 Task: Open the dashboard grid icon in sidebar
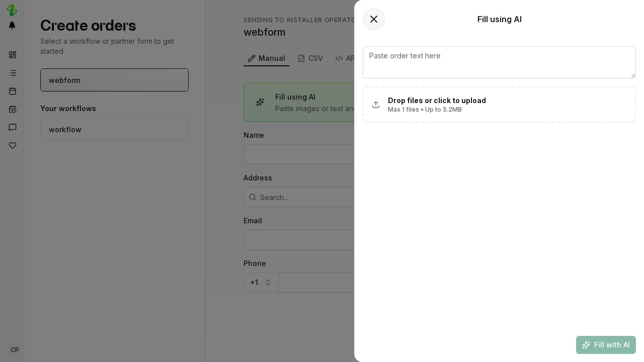(13, 55)
